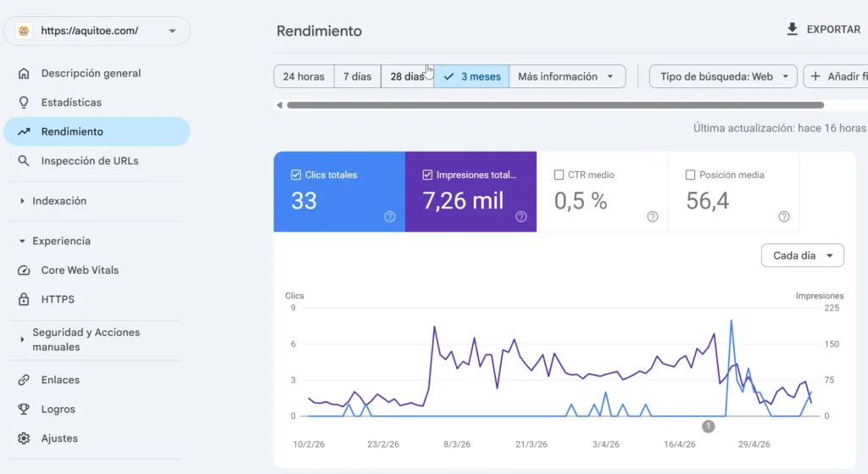
Task: Click the 16/4/26 date axis label
Action: pos(680,444)
